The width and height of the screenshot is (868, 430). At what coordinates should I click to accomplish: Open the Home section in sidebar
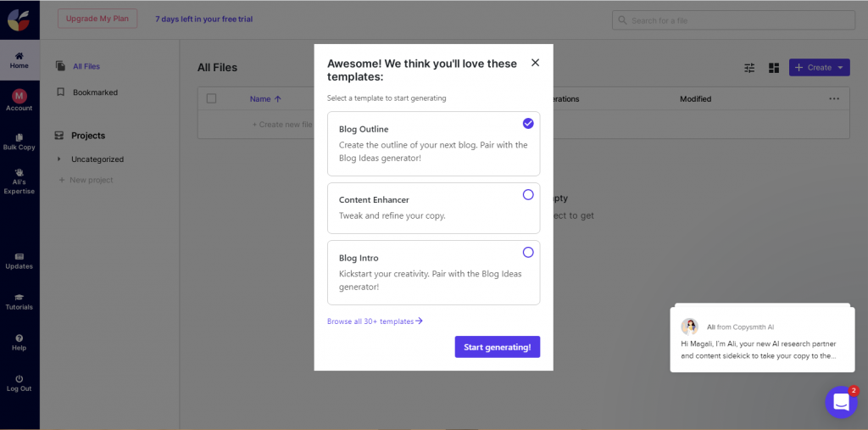coord(19,59)
